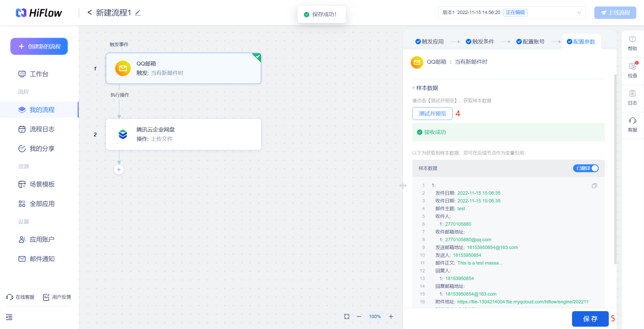Viewport: 644px width, 329px height.
Task: Open 日志 in the right rail
Action: [x=632, y=98]
